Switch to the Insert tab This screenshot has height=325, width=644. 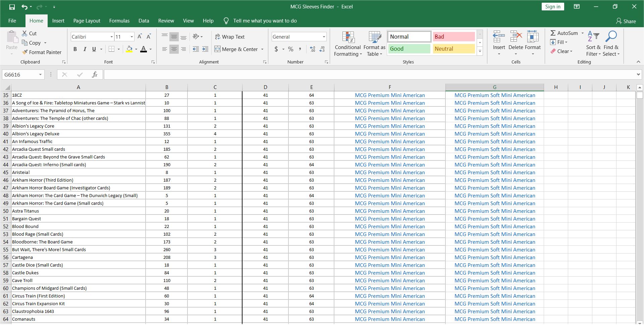point(58,20)
